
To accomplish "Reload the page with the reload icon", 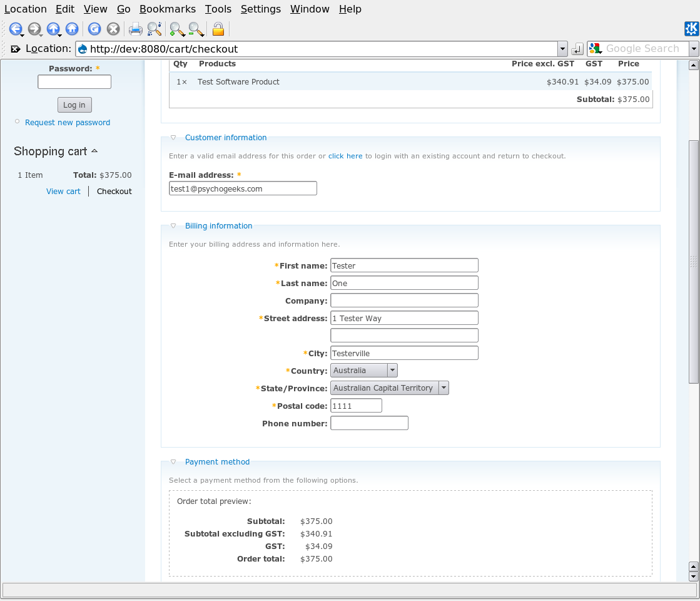I will coord(94,29).
